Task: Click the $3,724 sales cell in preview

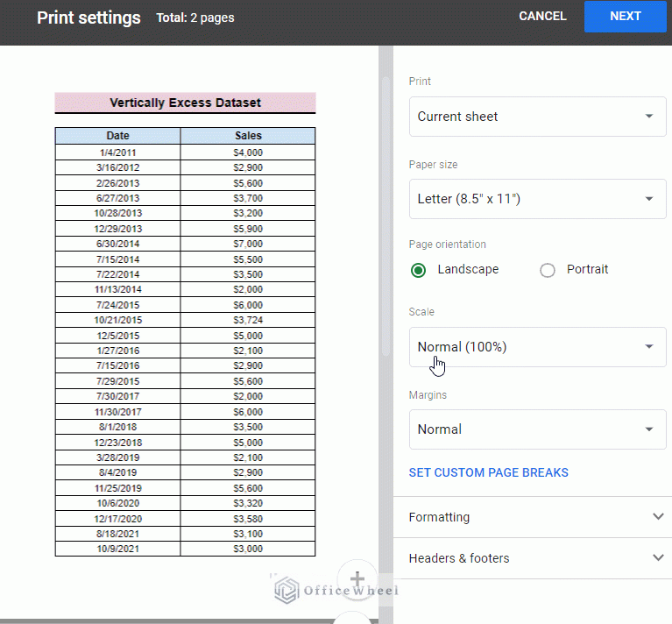Action: pos(248,321)
